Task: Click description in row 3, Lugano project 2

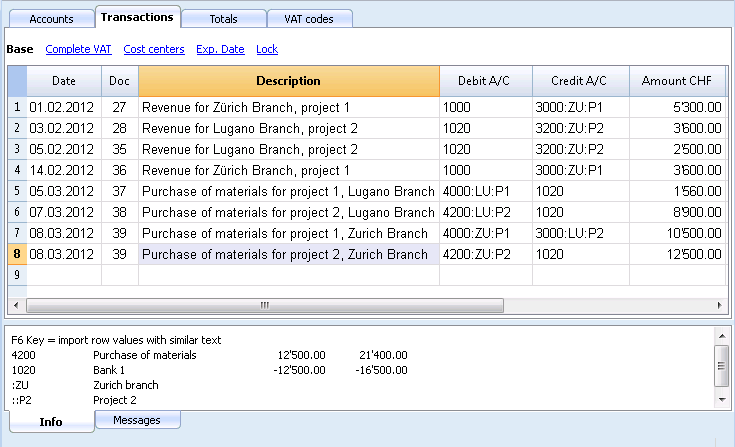Action: (x=289, y=149)
